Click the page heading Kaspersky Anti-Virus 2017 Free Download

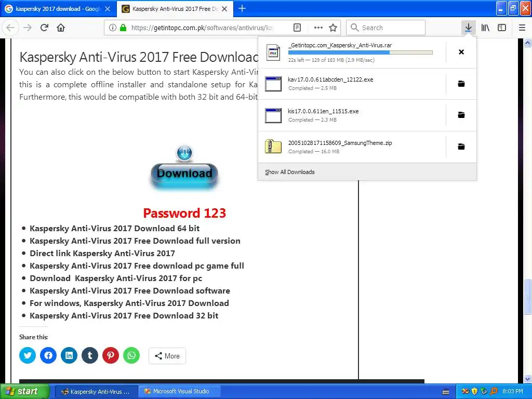tap(139, 57)
